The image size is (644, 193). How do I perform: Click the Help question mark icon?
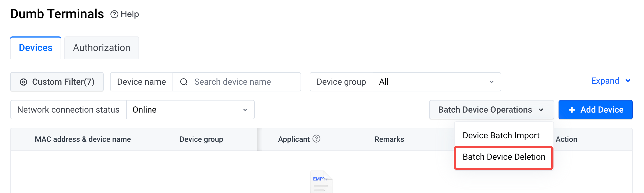click(x=114, y=14)
